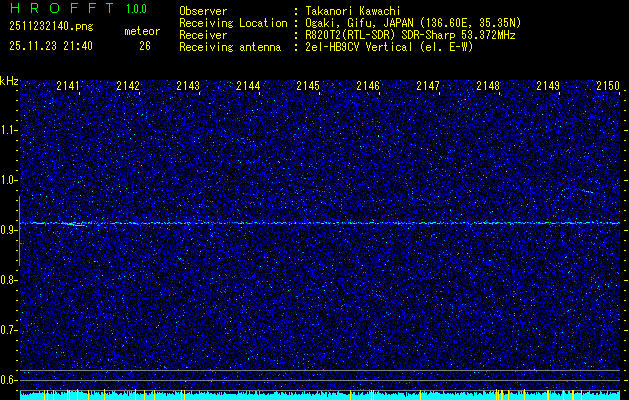
Task: Click the Observer field label
Action: click(x=203, y=11)
